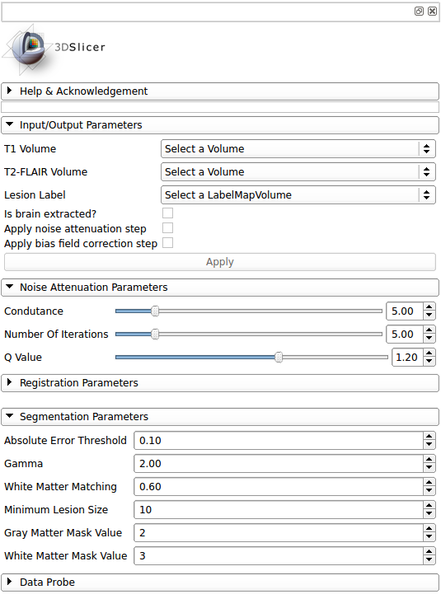Increase Gray Matter Mask Value up arrow
This screenshot has height=599, width=441.
point(429,528)
